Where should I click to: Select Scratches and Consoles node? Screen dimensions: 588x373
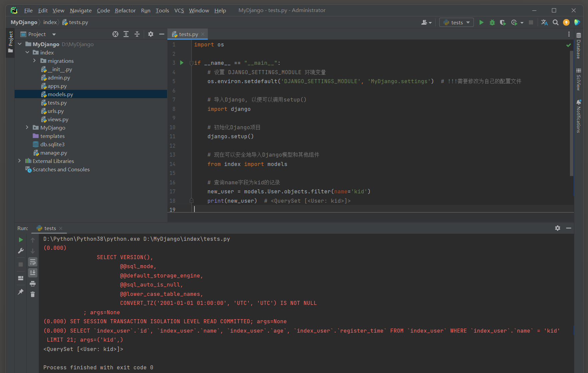[61, 169]
